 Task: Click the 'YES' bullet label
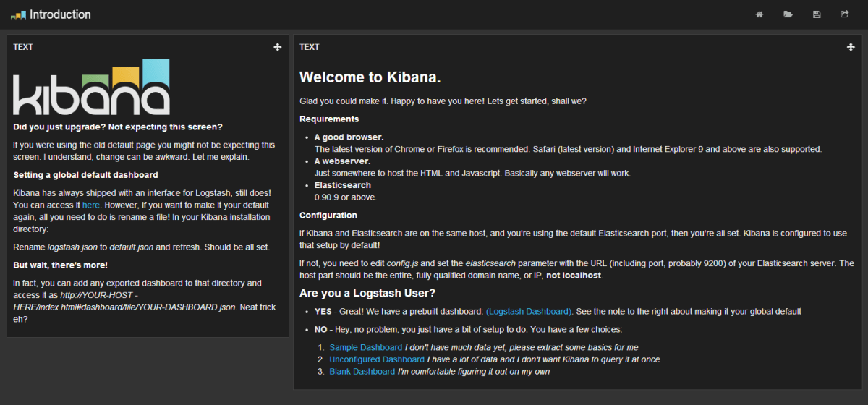coord(323,311)
